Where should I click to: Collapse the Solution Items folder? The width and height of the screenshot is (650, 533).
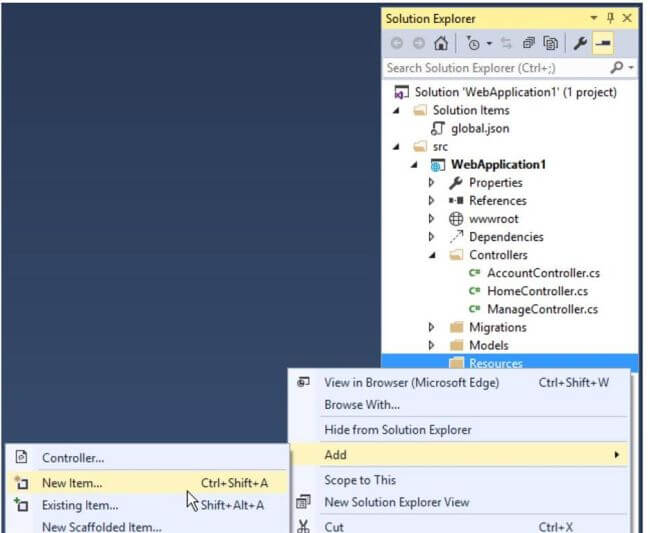397,111
